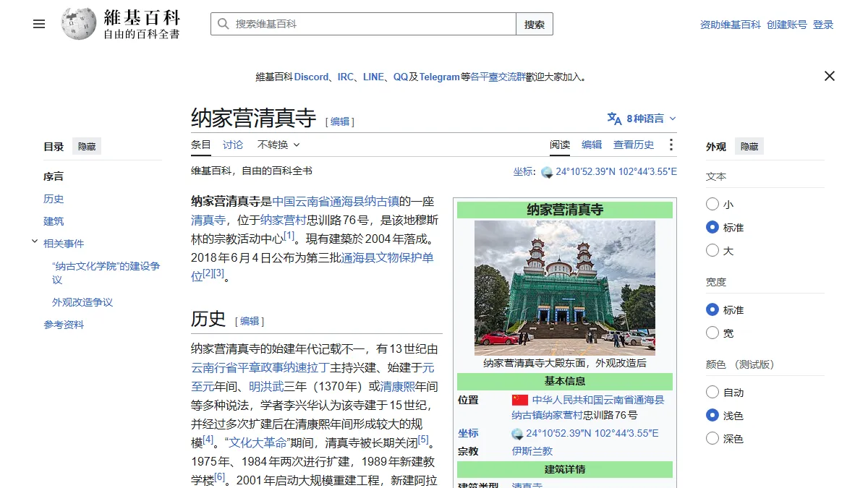Jump to 参考资料 in contents

[64, 325]
